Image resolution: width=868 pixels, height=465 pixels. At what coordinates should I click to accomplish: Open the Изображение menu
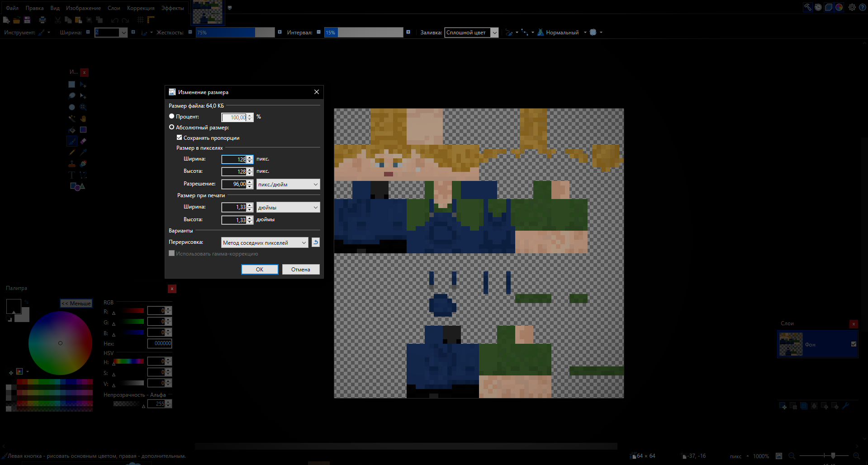pyautogui.click(x=83, y=8)
